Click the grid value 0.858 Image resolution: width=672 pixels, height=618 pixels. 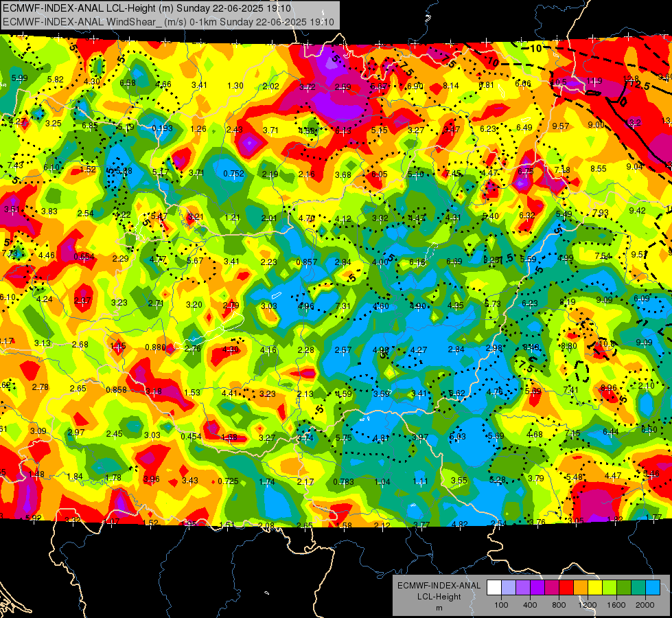coord(116,389)
